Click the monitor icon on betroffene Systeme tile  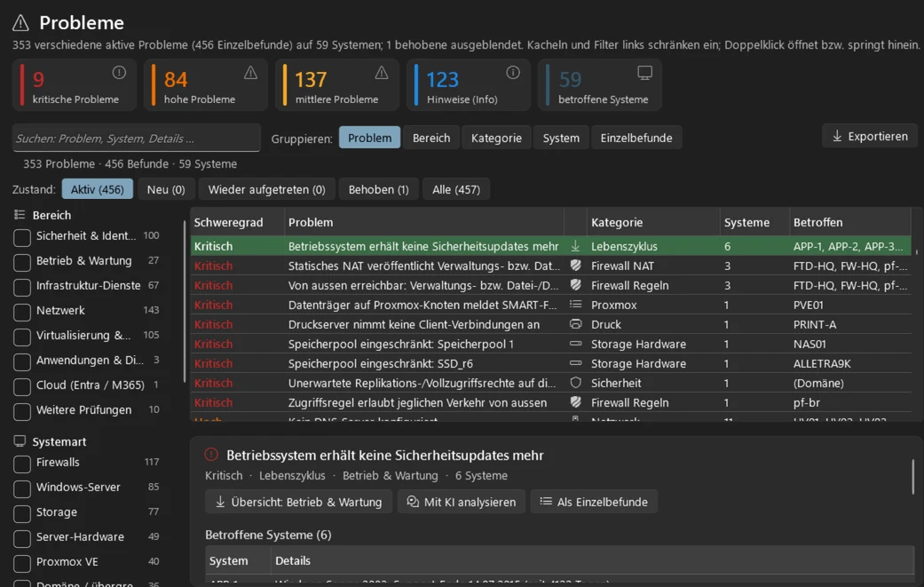click(x=644, y=73)
